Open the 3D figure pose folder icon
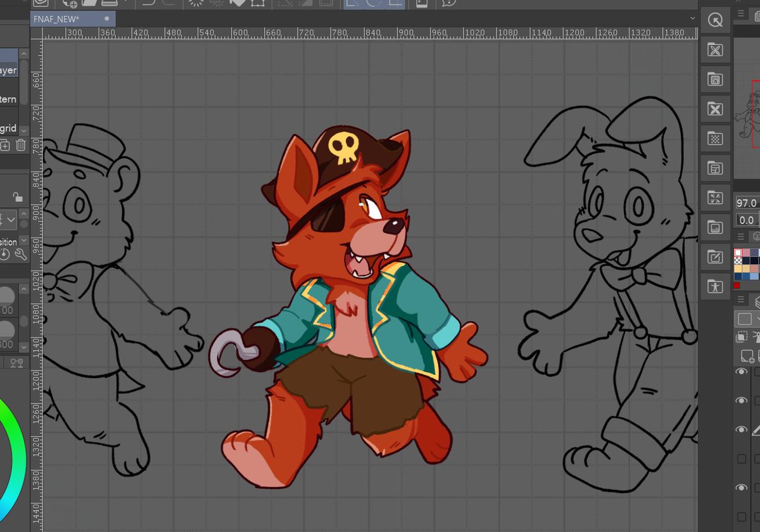This screenshot has width=760, height=532. 715,286
